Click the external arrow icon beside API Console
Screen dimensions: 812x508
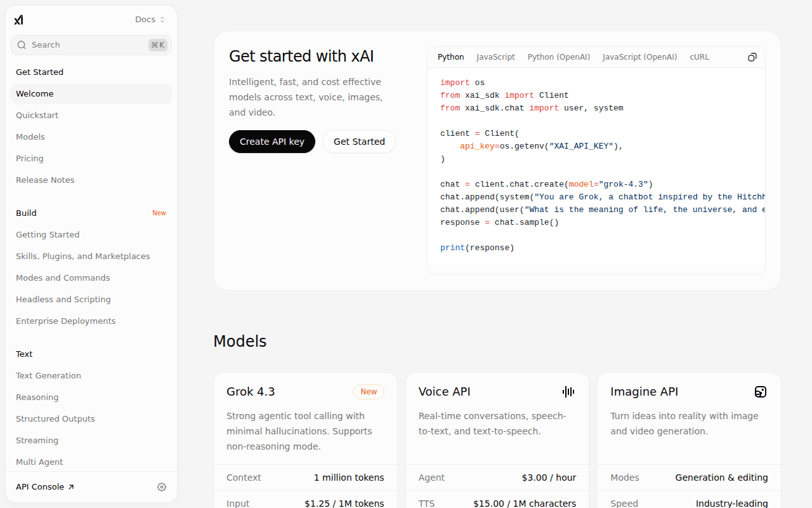(x=71, y=487)
